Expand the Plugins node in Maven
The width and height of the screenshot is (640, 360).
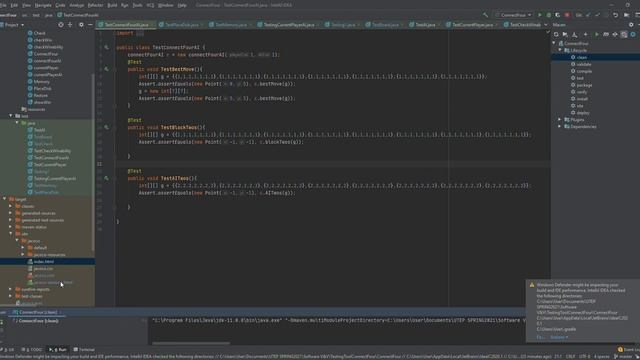coord(560,120)
